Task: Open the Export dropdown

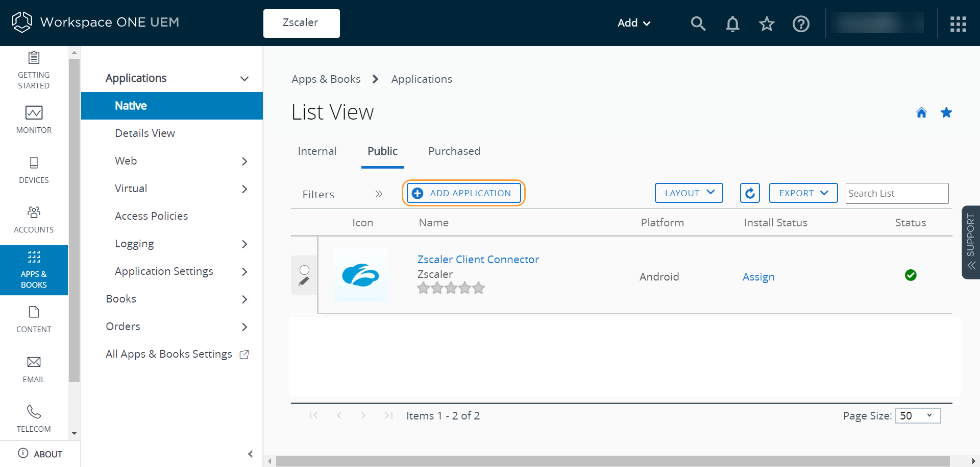Action: click(x=803, y=193)
